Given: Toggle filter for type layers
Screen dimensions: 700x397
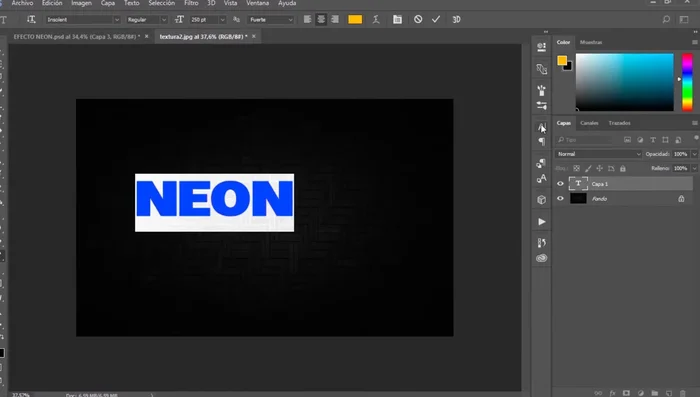Looking at the screenshot, I should 653,140.
